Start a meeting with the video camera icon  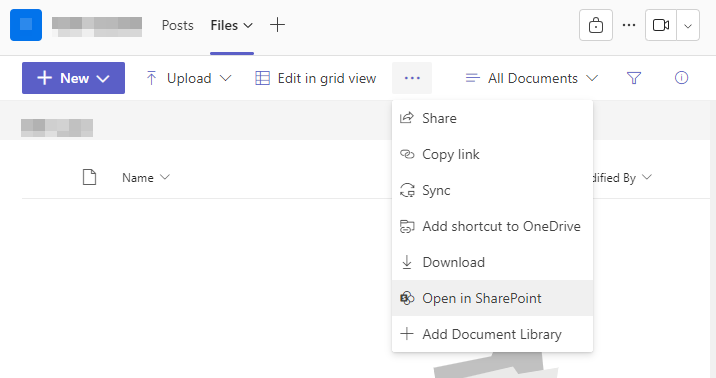[x=661, y=25]
